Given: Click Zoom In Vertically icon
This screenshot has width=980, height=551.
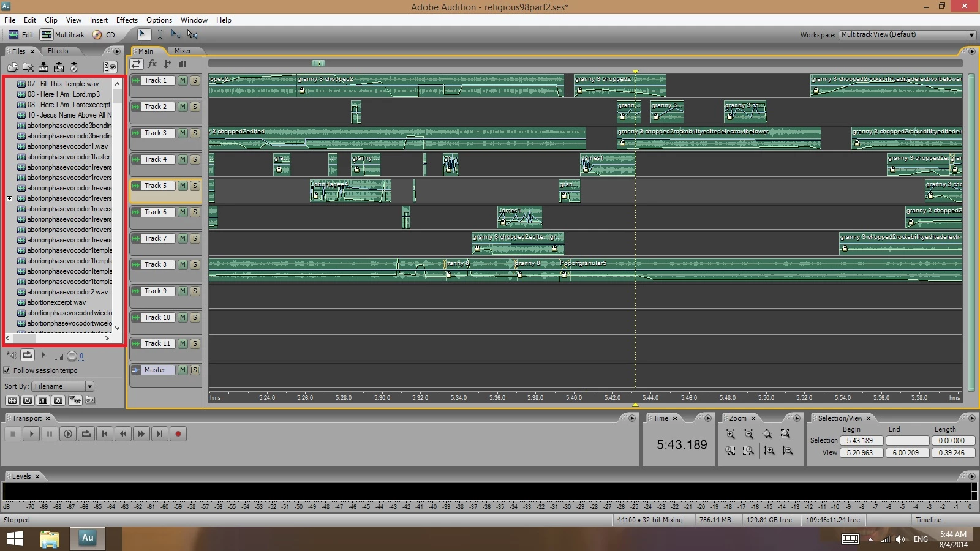Looking at the screenshot, I should [769, 451].
